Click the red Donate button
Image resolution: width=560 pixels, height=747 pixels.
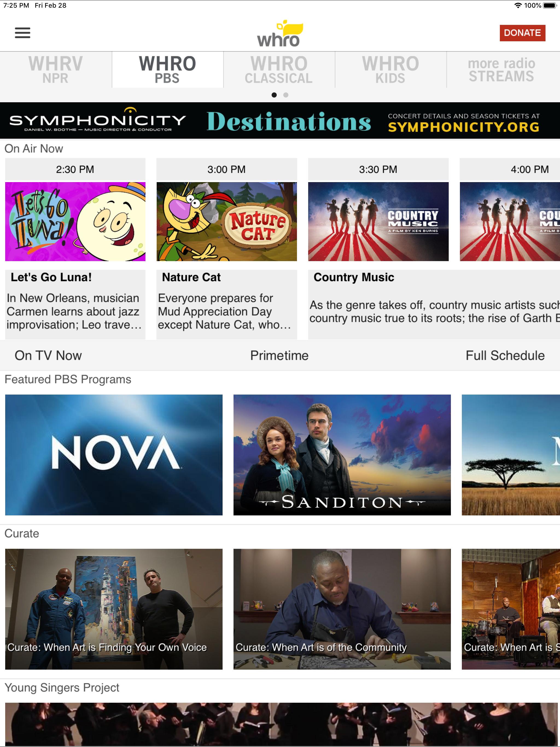[522, 33]
